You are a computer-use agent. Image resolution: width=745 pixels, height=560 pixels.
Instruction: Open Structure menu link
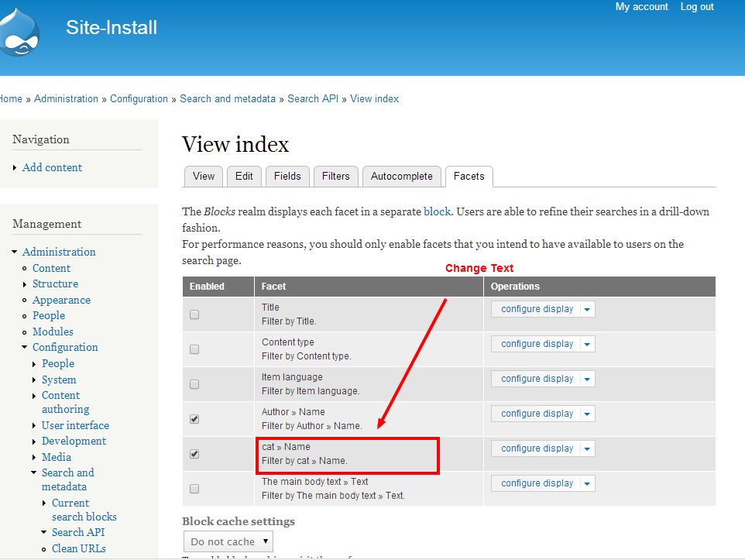click(x=55, y=283)
